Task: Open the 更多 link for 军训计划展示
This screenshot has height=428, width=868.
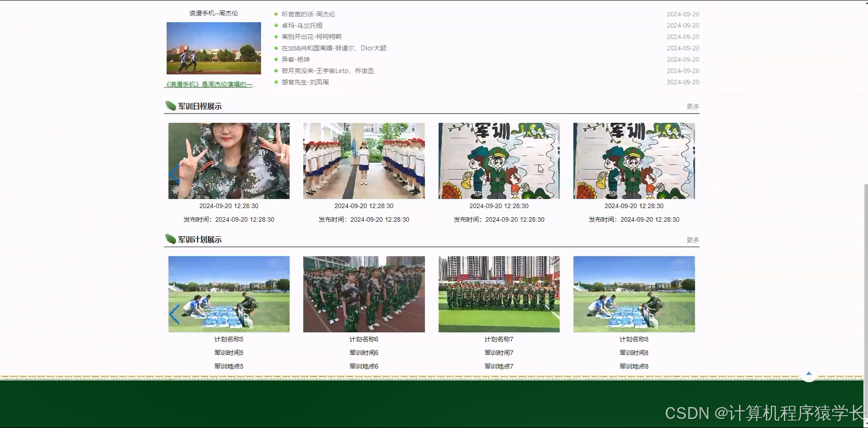Action: [692, 240]
